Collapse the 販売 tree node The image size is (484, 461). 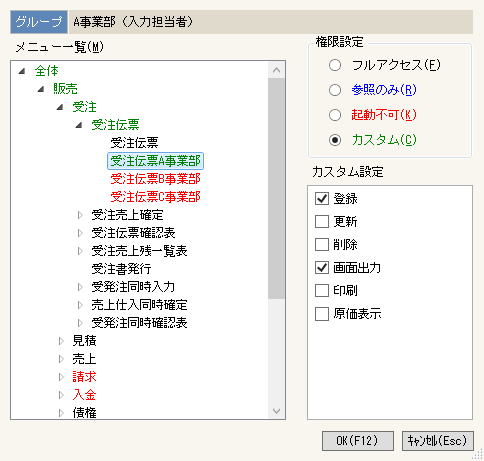pyautogui.click(x=41, y=89)
